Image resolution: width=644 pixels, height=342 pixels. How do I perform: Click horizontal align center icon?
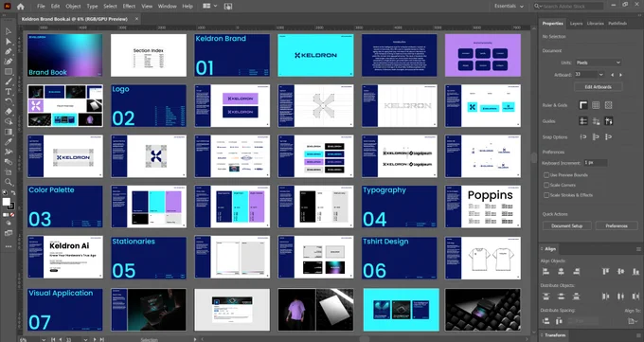[561, 271]
